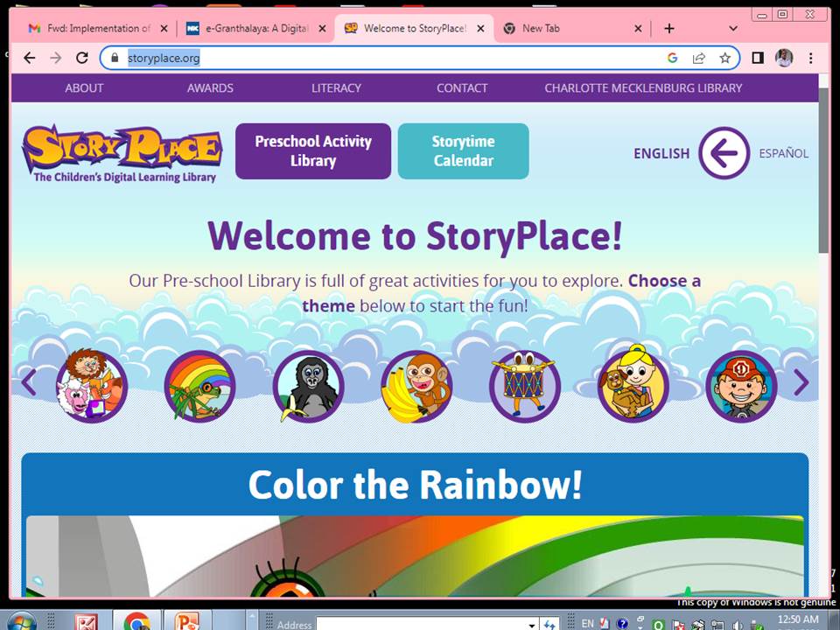This screenshot has height=630, width=840.
Task: Switch language to Español
Action: click(783, 153)
